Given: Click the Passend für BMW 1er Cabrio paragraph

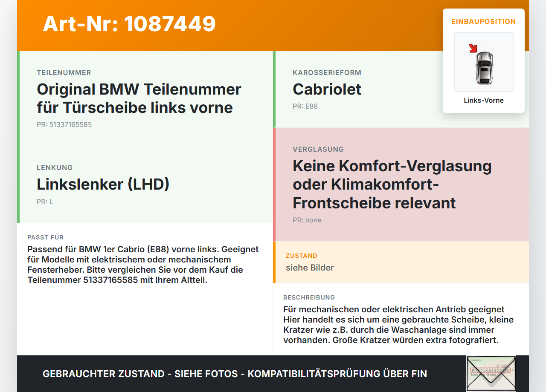Looking at the screenshot, I should (143, 265).
